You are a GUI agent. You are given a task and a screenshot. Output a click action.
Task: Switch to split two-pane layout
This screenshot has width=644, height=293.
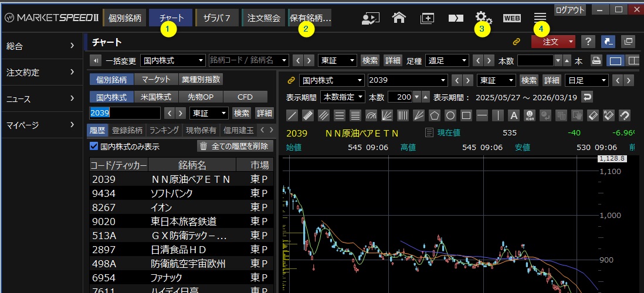tap(633, 60)
